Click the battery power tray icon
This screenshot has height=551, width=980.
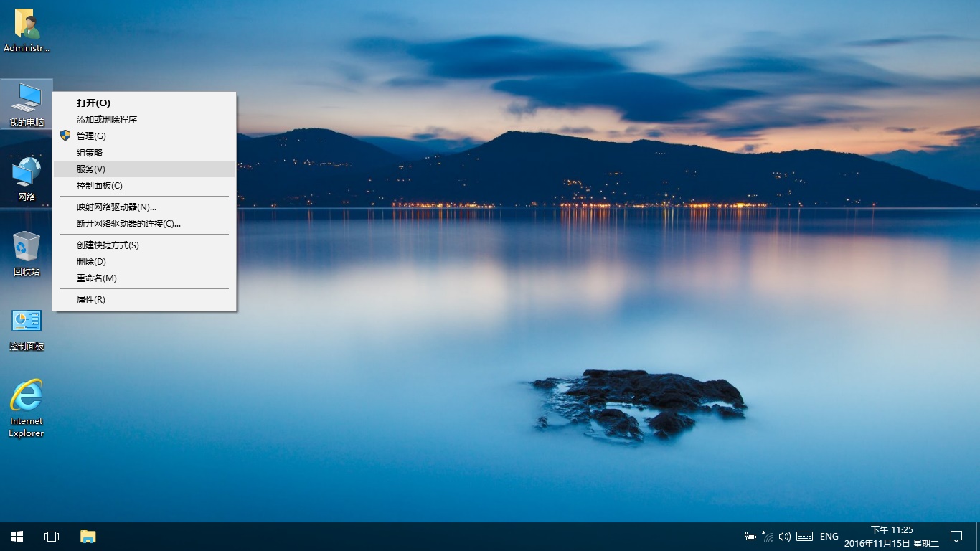point(750,537)
